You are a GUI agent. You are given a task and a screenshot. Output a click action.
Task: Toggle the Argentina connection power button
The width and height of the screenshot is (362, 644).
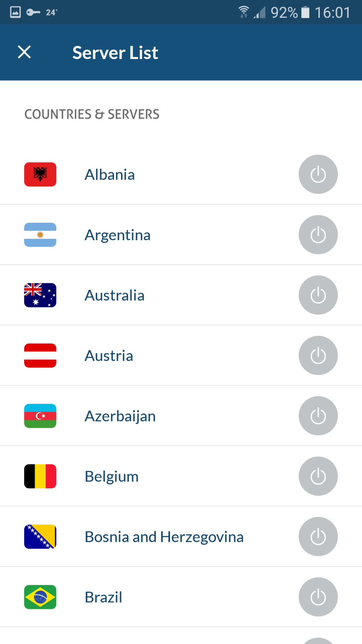(318, 235)
